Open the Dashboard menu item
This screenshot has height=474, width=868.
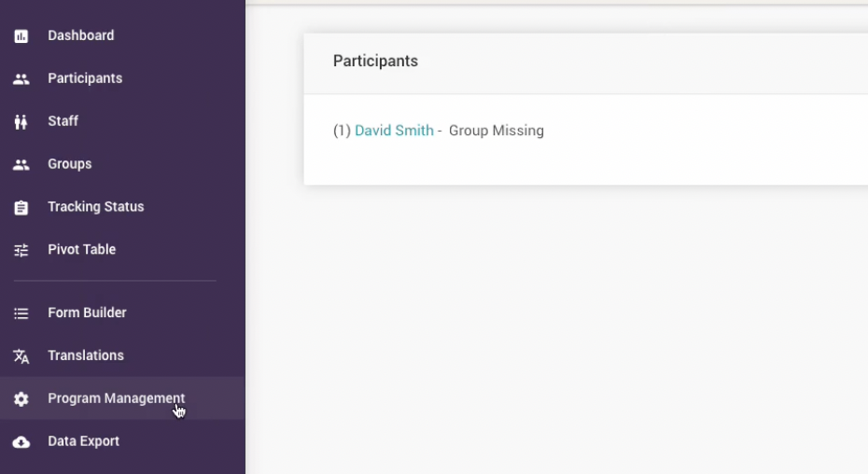click(81, 35)
